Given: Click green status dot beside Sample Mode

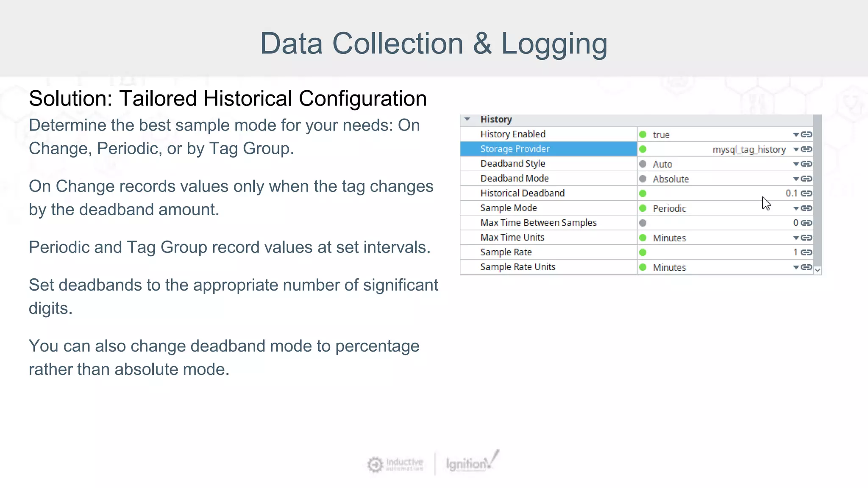Looking at the screenshot, I should 643,208.
